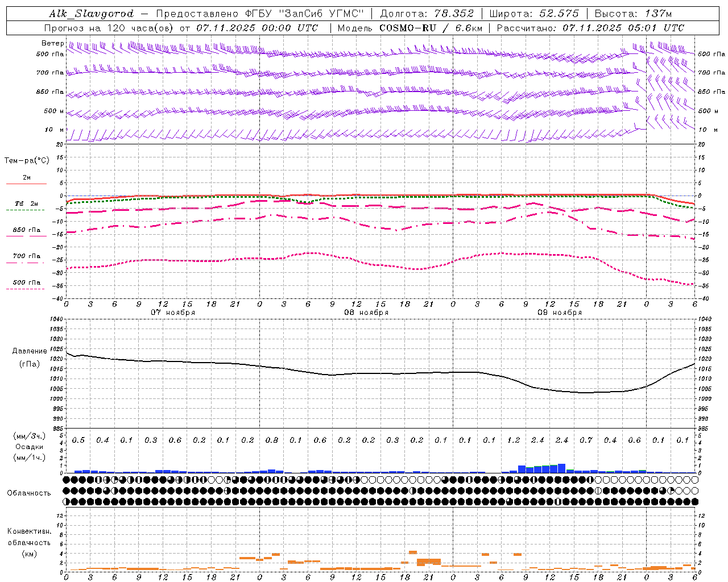Click the Прогноз на 120 часа(ов) text
728x582 pixels.
(x=110, y=28)
